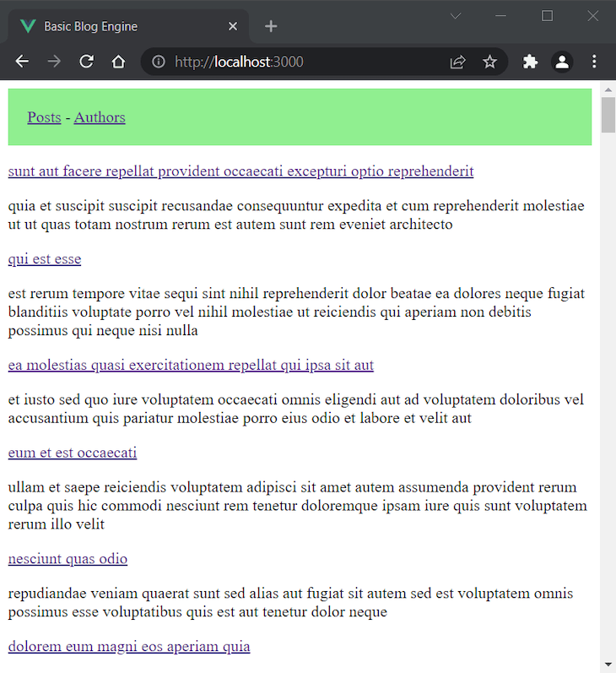Viewport: 616px width, 673px height.
Task: Go to the browser home page
Action: click(119, 62)
